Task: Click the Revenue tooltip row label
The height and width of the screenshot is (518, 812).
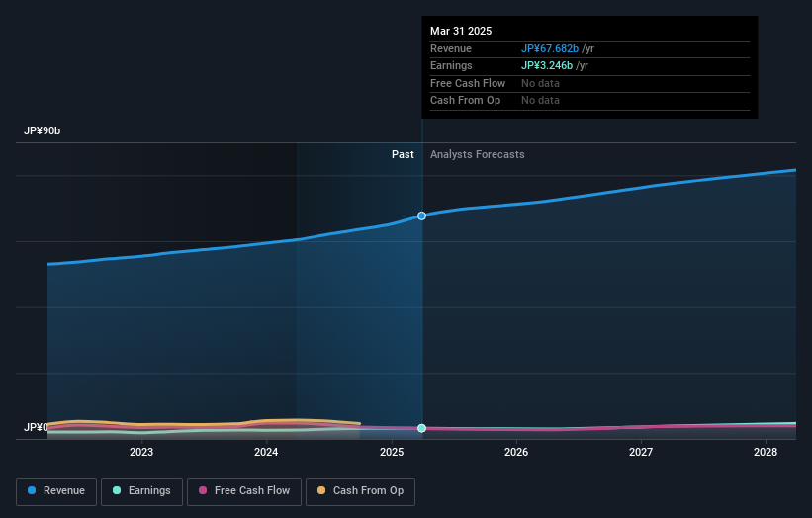Action: 451,48
